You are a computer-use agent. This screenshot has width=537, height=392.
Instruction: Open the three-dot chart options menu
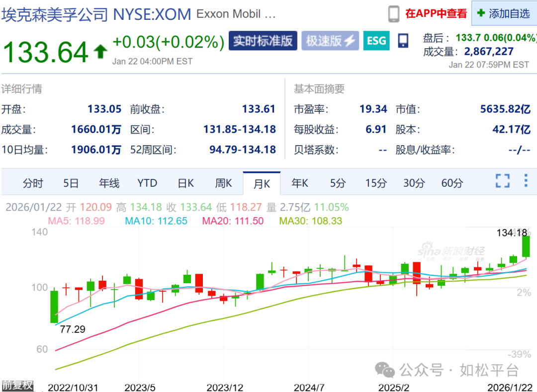tap(526, 182)
